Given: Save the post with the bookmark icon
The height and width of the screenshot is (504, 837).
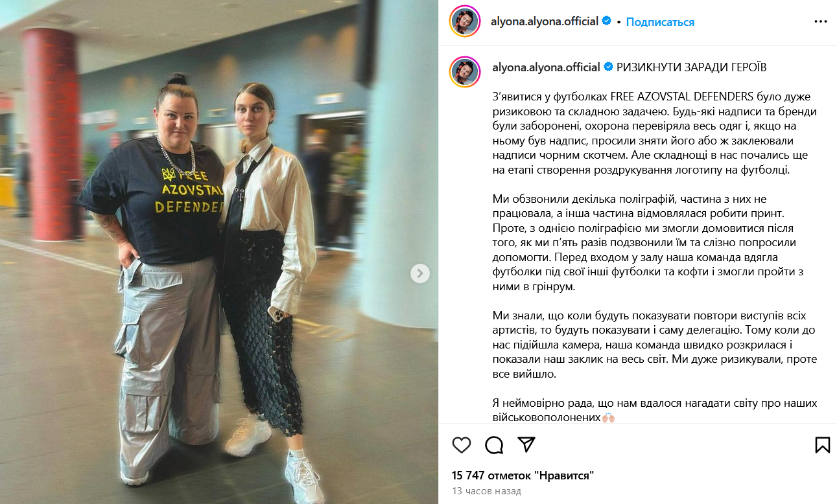Looking at the screenshot, I should coord(822,445).
